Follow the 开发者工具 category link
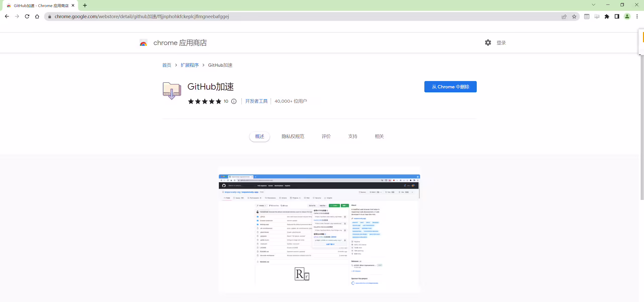 point(256,101)
